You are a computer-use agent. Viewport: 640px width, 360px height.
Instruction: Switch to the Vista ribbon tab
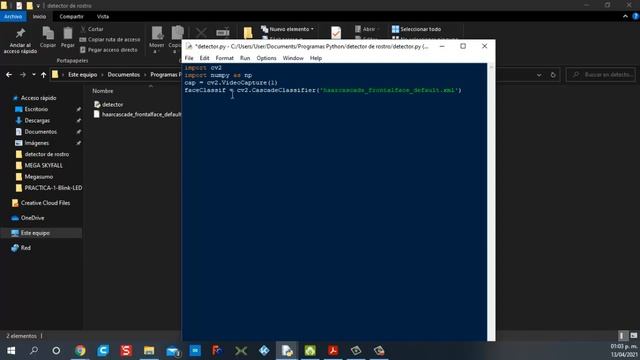tap(103, 16)
